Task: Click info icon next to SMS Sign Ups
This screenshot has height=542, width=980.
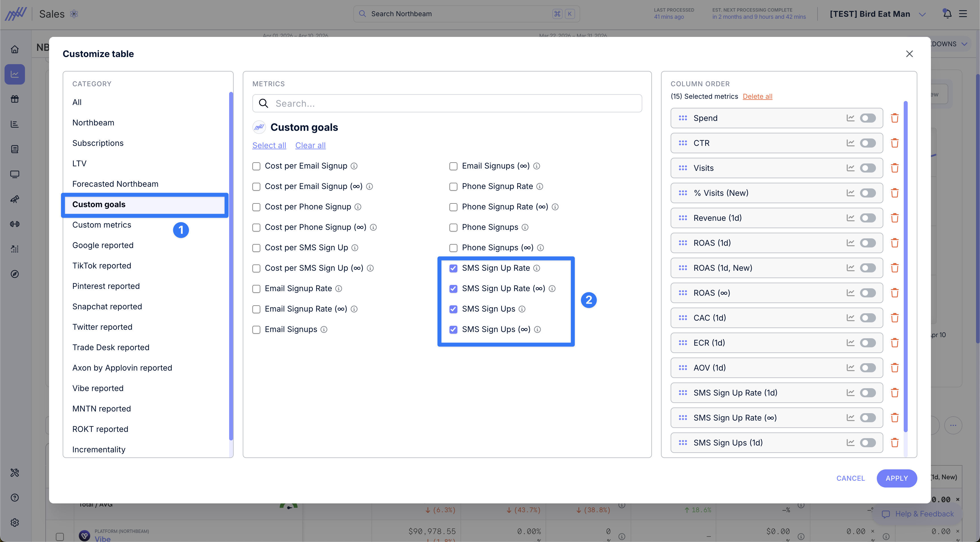Action: click(522, 309)
